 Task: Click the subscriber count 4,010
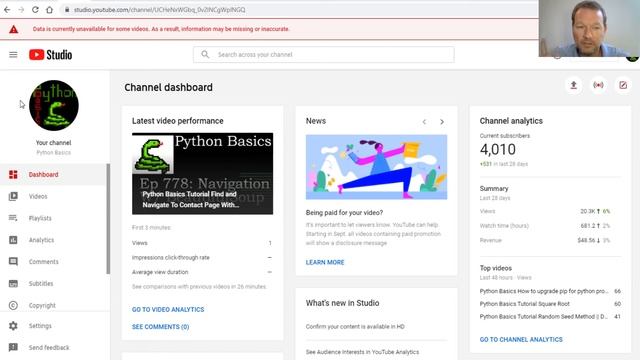(x=498, y=149)
